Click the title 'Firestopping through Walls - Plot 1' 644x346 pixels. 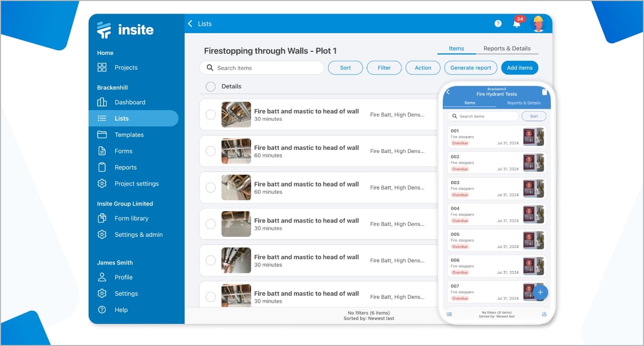(x=270, y=51)
